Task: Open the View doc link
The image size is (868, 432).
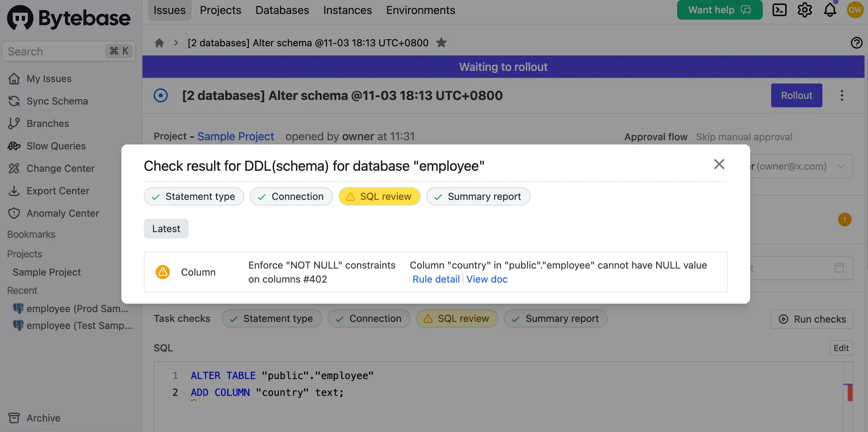Action: (x=487, y=279)
